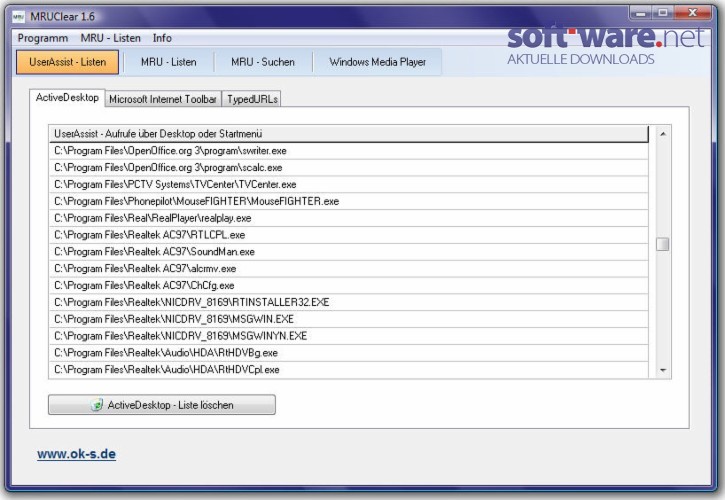Select the RtHDVBg.exe list entry
This screenshot has width=725, height=500.
point(349,353)
